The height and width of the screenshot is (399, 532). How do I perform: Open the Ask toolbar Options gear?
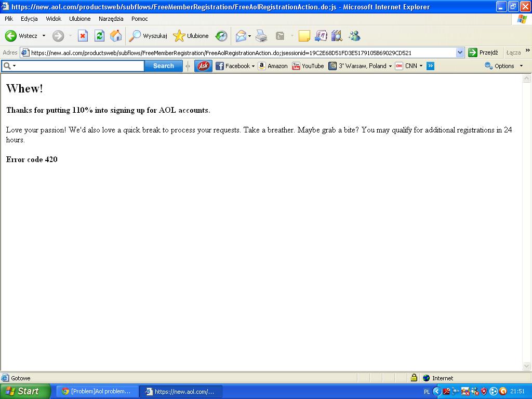(499, 66)
